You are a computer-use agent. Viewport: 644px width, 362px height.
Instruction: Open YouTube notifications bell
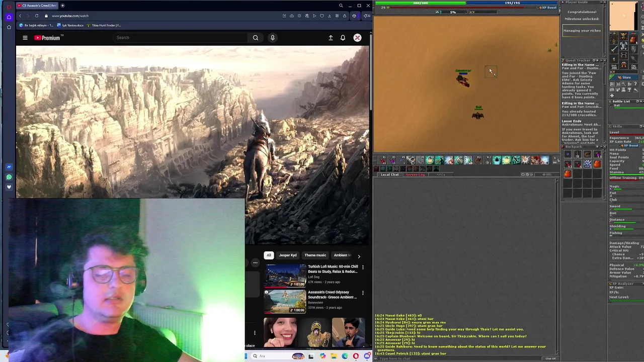coord(343,38)
